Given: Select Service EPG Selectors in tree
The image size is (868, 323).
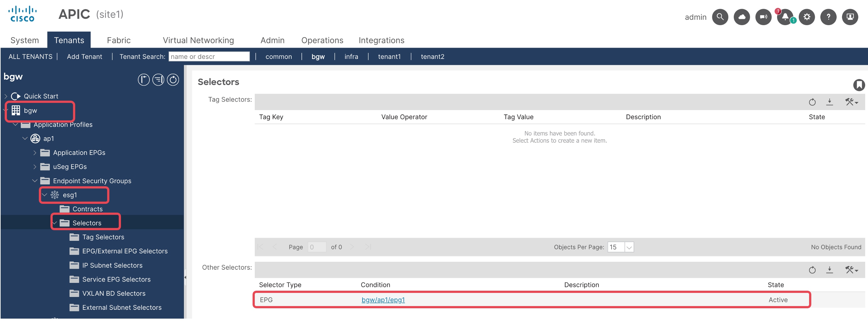Looking at the screenshot, I should click(x=116, y=279).
